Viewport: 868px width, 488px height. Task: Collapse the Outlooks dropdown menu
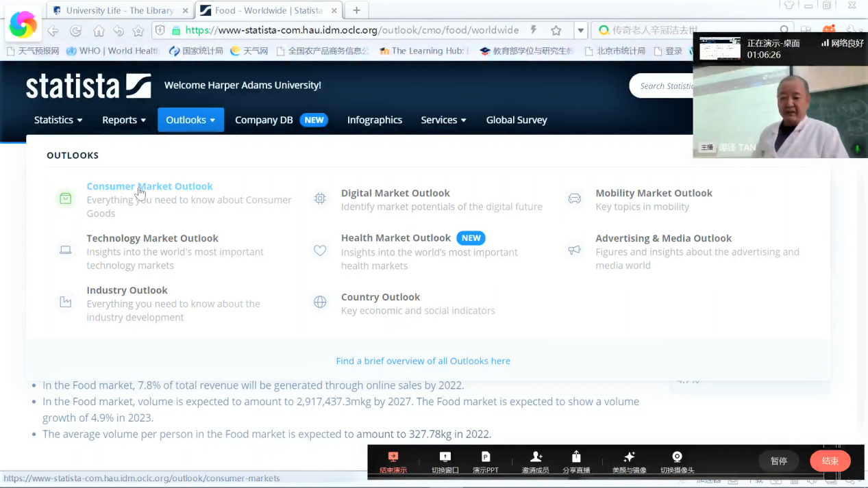[x=190, y=120]
